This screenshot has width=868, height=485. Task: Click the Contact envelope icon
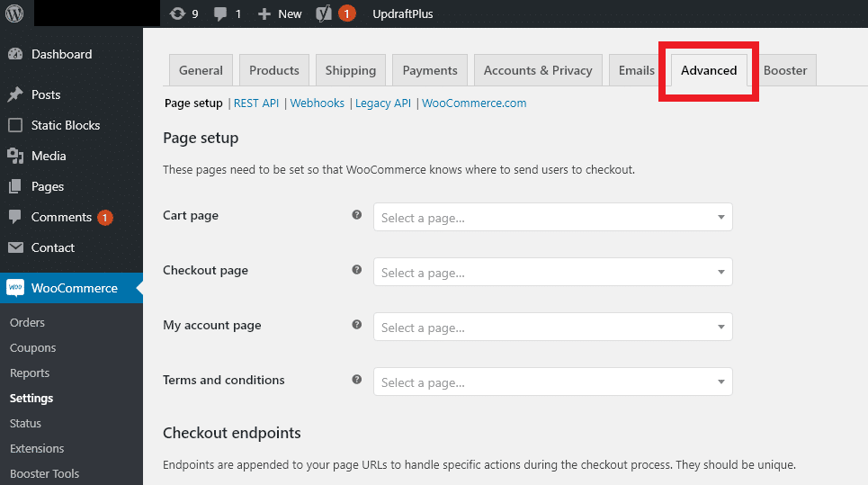[x=15, y=247]
